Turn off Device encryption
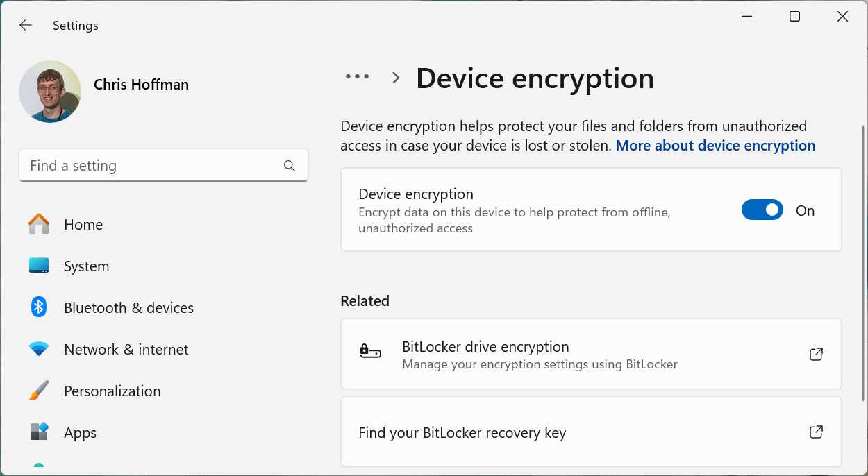This screenshot has width=868, height=476. coord(762,210)
